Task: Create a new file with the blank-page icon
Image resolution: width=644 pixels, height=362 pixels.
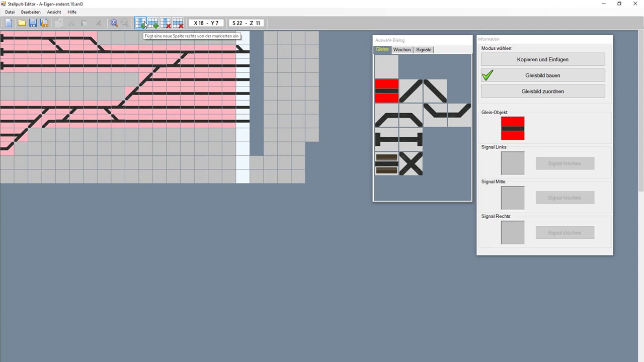Action: pyautogui.click(x=9, y=23)
